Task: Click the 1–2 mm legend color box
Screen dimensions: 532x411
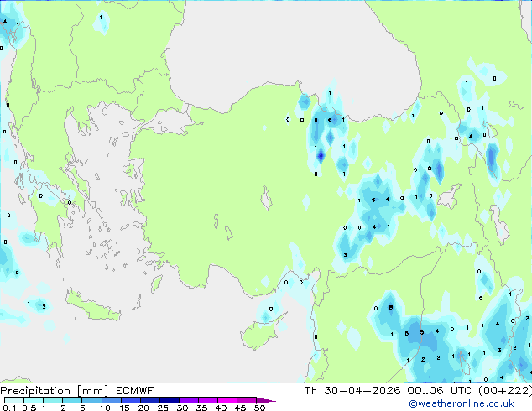Action: click(53, 400)
